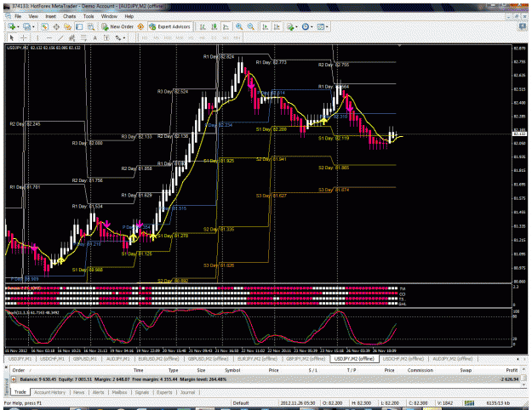Viewport: 532px width, 410px height.
Task: Open the New Chart dropdown arrow
Action: click(18, 26)
